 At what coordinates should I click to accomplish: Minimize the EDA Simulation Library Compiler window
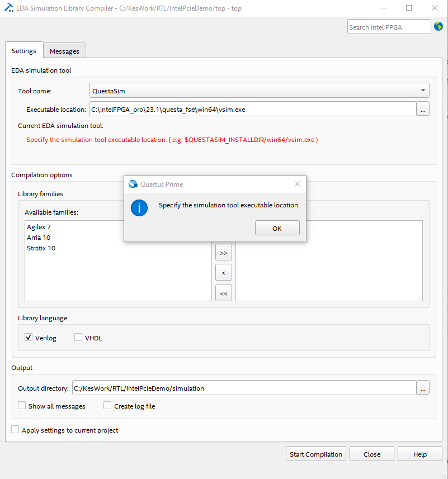[x=384, y=8]
